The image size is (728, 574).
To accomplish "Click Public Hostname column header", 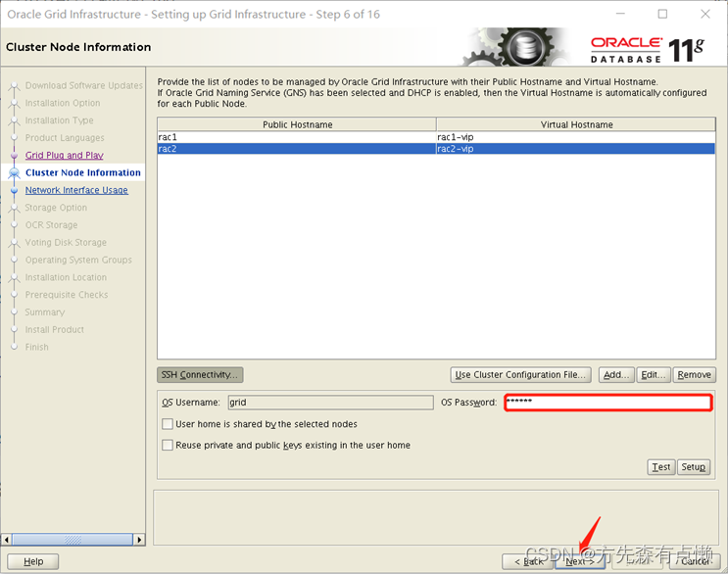I will tap(297, 124).
